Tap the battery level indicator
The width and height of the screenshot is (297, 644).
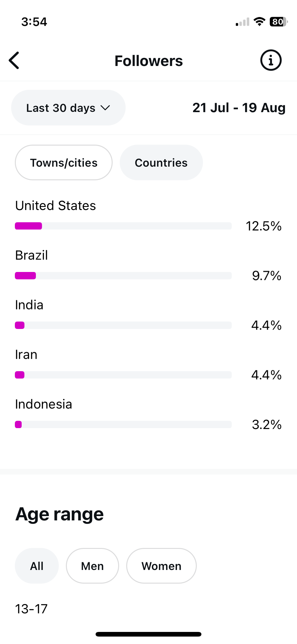click(278, 22)
